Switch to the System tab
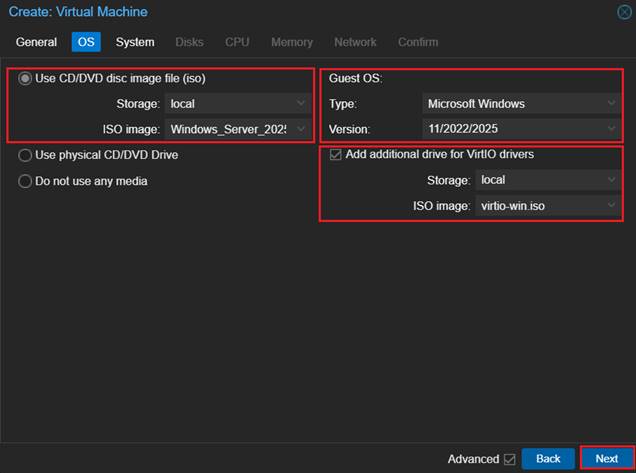This screenshot has height=473, width=636. [135, 42]
